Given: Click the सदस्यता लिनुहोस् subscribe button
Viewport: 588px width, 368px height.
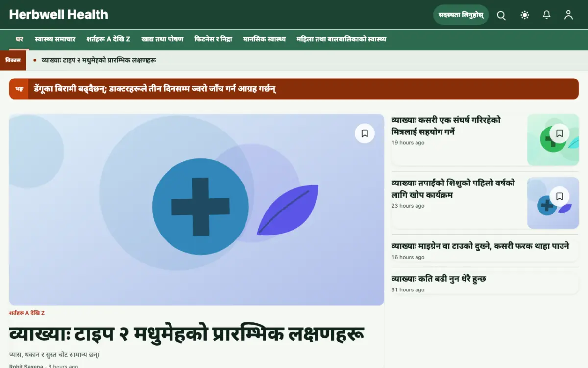Looking at the screenshot, I should (461, 15).
